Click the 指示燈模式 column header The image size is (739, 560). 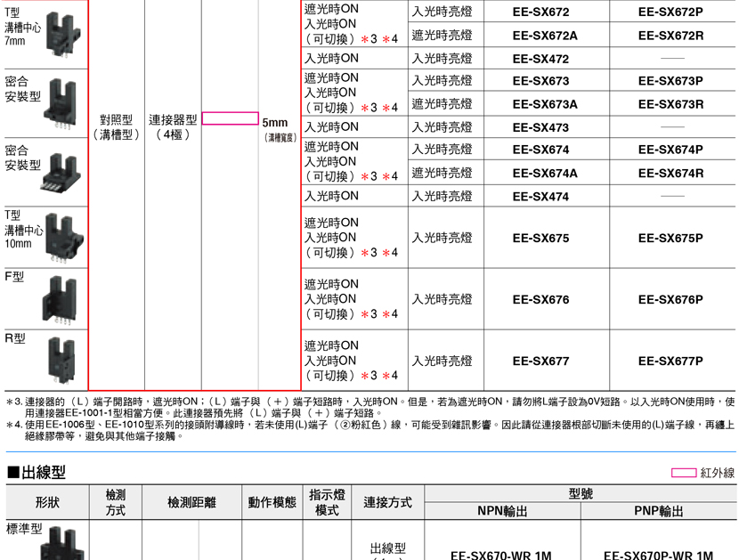coord(327,502)
